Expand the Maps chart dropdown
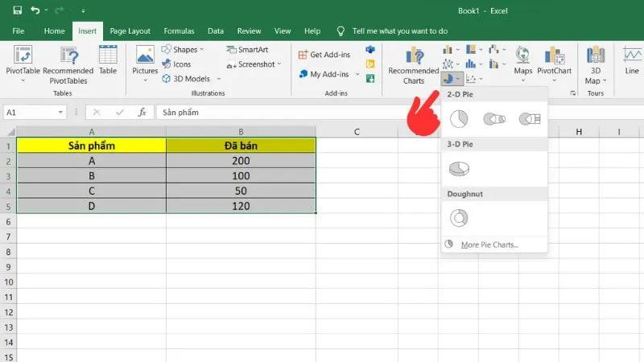644x362 pixels. (522, 80)
